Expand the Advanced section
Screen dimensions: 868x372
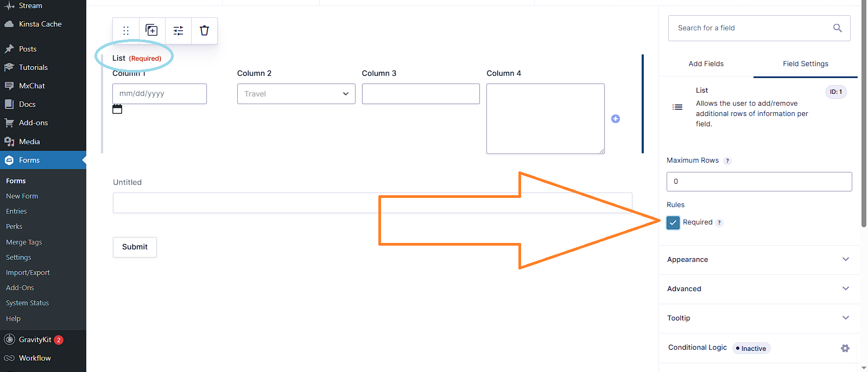point(758,289)
